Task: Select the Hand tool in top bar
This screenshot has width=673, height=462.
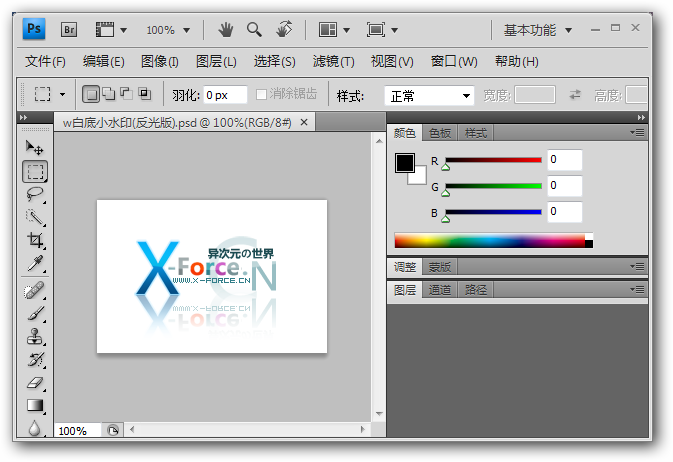Action: pyautogui.click(x=225, y=30)
